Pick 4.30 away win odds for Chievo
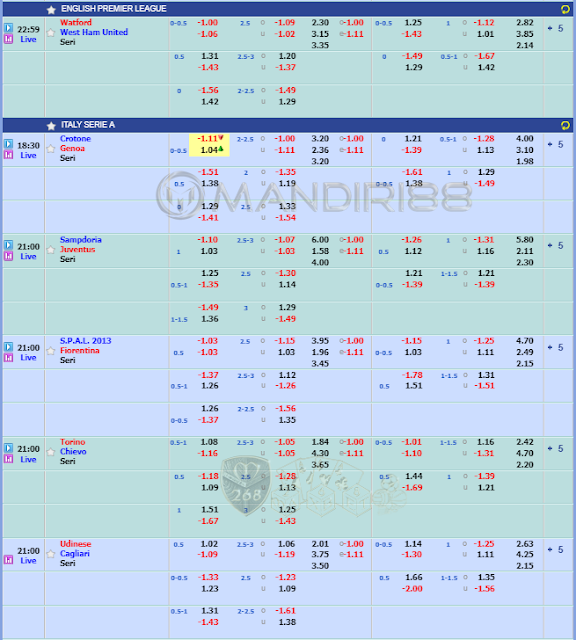Viewport: 576px width, 640px height. point(320,453)
